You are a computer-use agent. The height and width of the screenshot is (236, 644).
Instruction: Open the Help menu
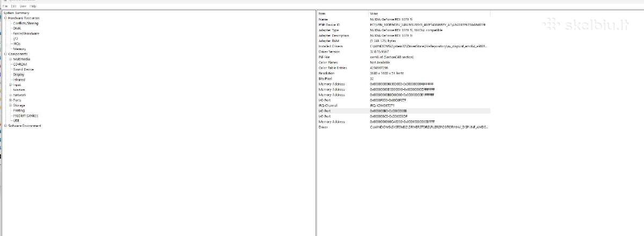[33, 6]
